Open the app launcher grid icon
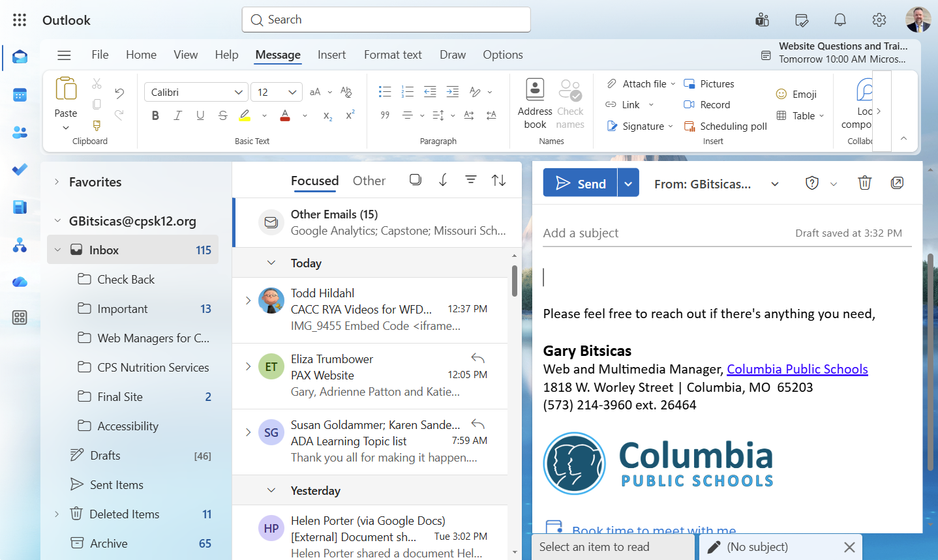Image resolution: width=938 pixels, height=560 pixels. (x=20, y=20)
